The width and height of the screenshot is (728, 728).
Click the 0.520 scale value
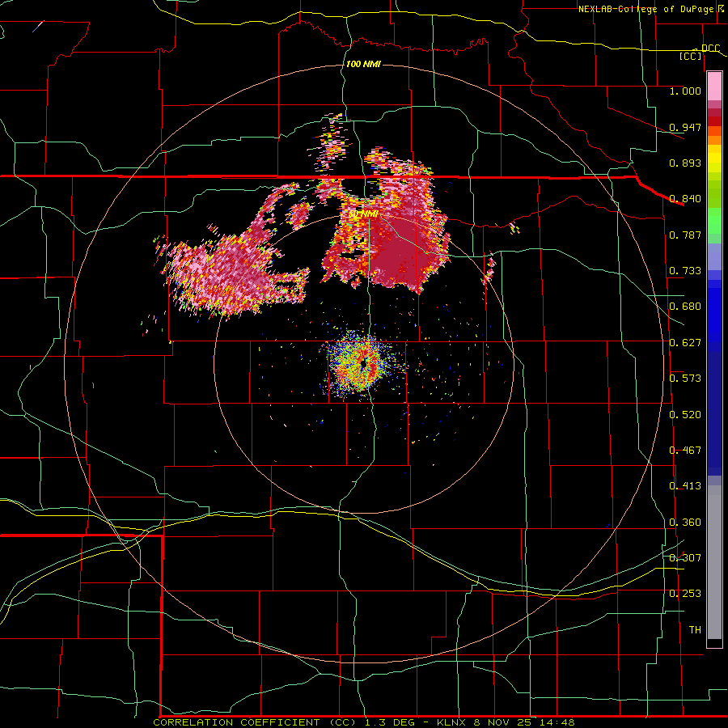point(685,415)
